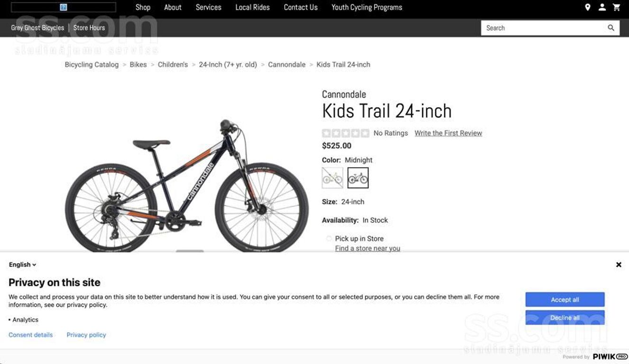Click the star rating icons
629x364 pixels.
tap(345, 133)
